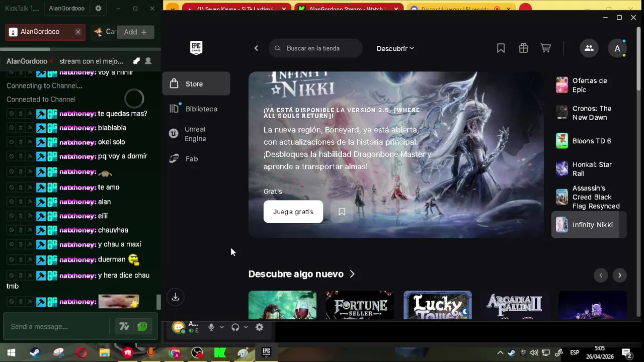Open KickTalk settings gear icon
This screenshot has width=644, height=362.
click(x=98, y=9)
